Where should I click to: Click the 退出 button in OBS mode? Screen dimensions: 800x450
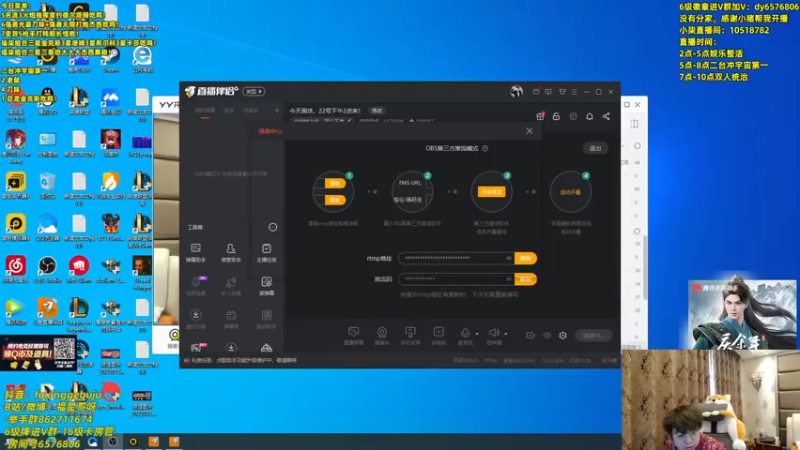tap(595, 148)
